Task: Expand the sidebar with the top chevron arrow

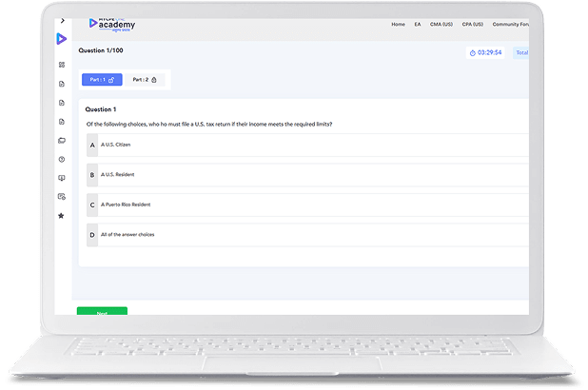Action: 62,20
